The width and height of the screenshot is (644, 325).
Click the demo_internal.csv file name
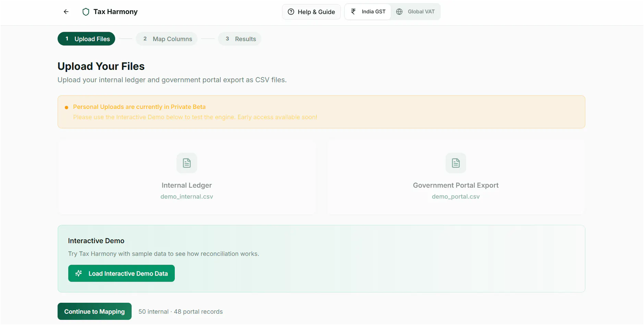pos(187,197)
